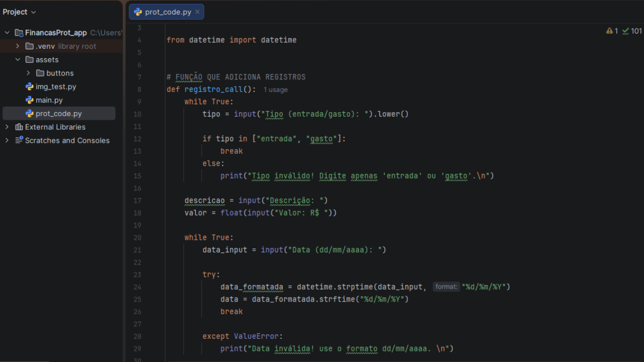Select the FinancasProt_app project folder icon
Image resolution: width=644 pixels, height=362 pixels.
(19, 33)
